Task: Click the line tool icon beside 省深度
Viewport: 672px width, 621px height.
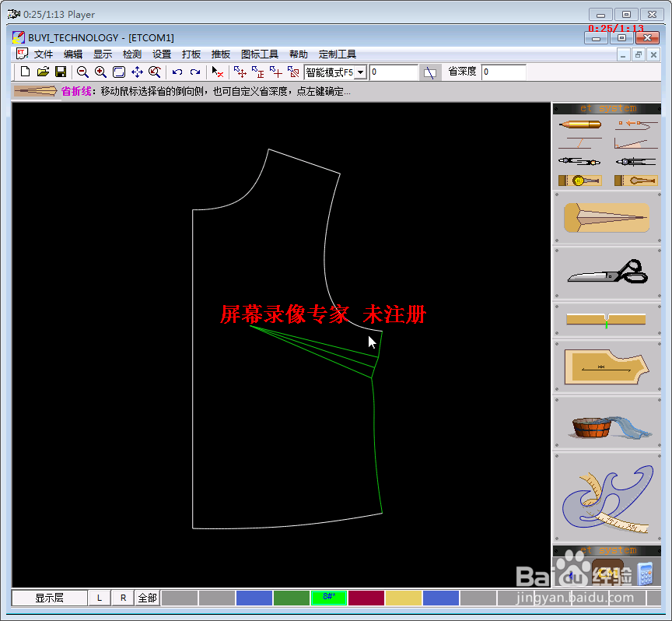Action: click(430, 72)
